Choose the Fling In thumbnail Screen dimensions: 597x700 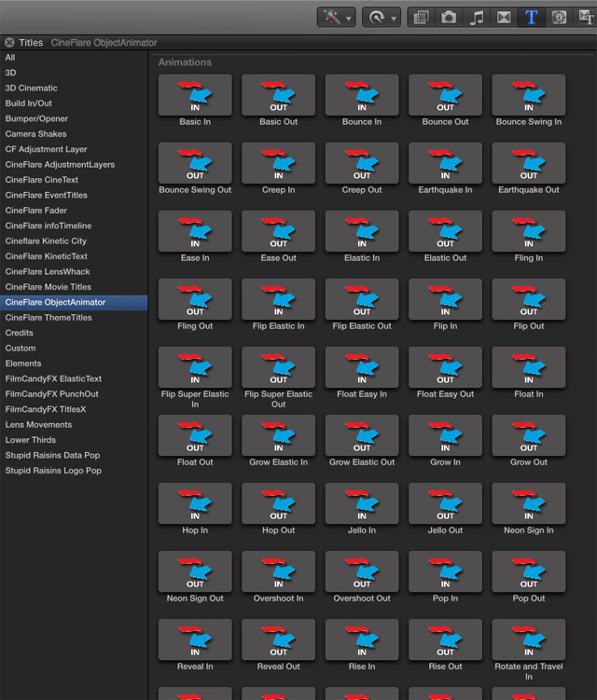pos(529,231)
